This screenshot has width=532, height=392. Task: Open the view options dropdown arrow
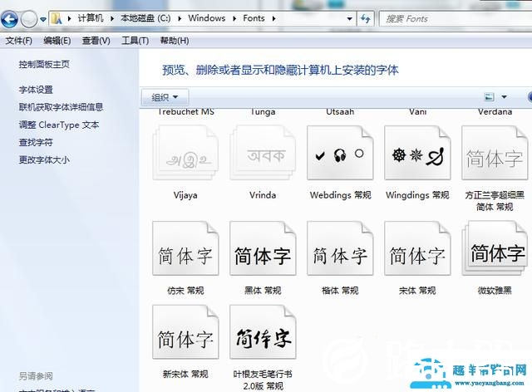(505, 97)
